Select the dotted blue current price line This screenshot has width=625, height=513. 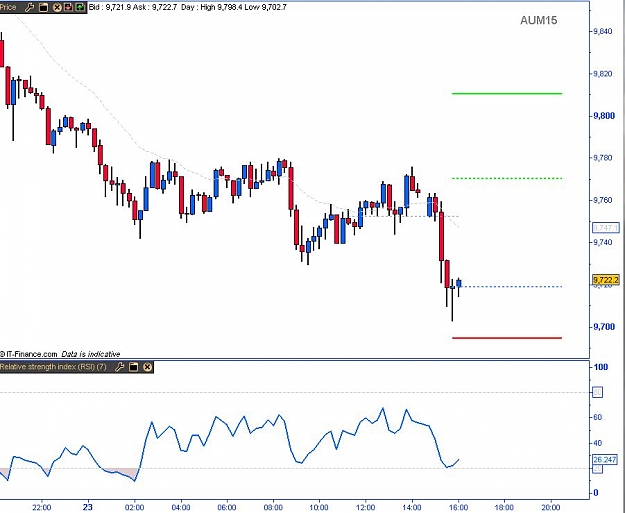(512, 287)
